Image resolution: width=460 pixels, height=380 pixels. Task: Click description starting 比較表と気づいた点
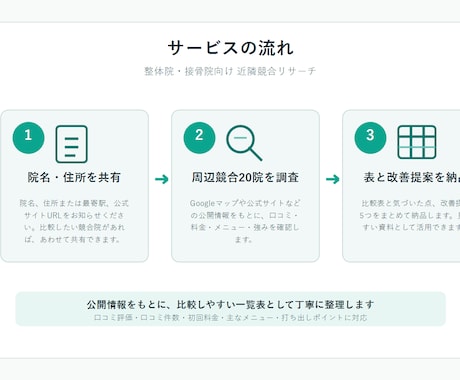[x=410, y=215]
